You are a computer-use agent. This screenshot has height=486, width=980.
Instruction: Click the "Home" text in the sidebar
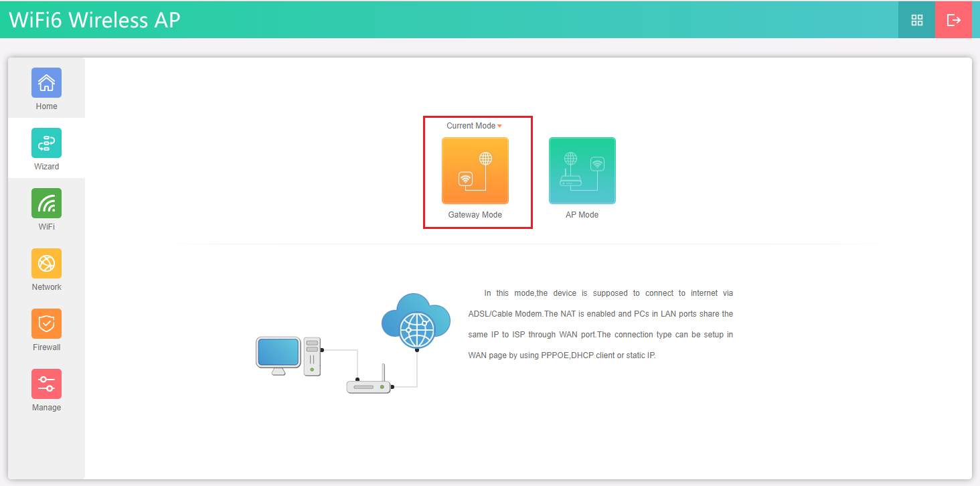click(x=46, y=106)
